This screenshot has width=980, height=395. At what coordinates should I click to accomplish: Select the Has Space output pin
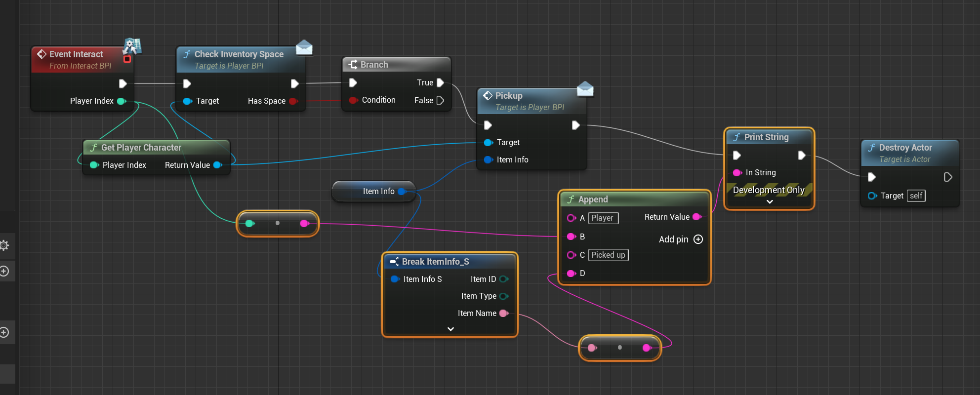tap(293, 101)
